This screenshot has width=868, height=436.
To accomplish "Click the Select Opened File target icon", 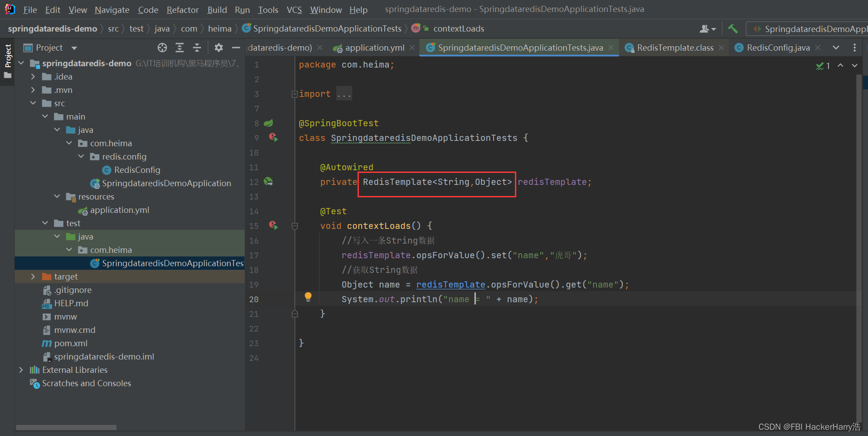I will point(162,48).
